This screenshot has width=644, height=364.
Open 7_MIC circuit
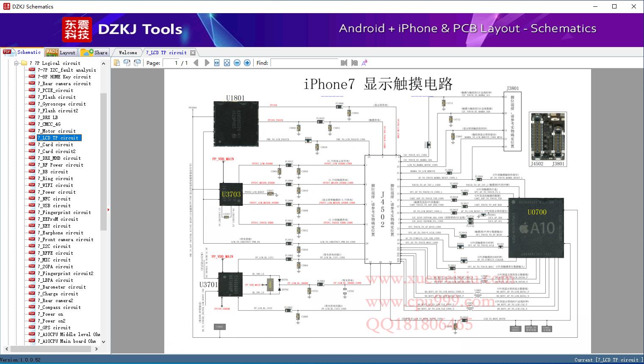coord(54,260)
